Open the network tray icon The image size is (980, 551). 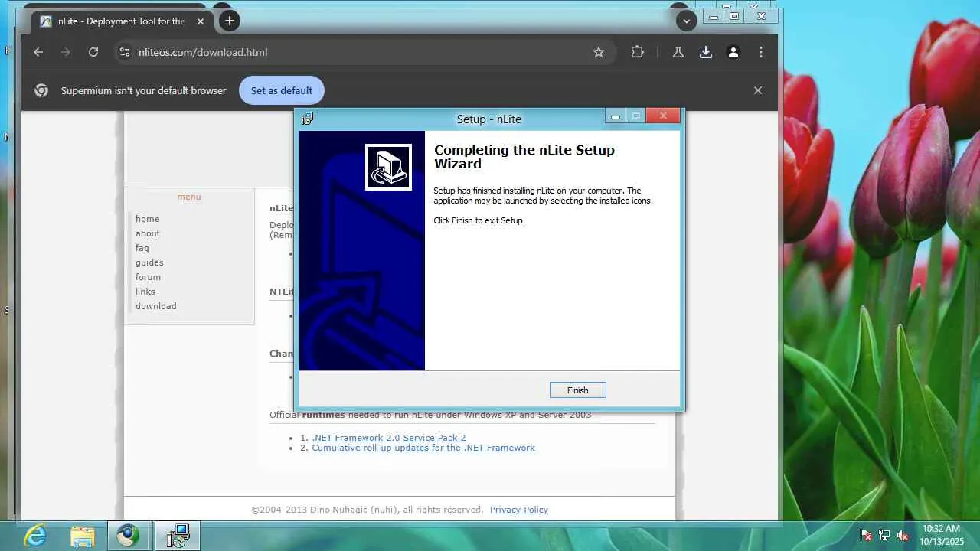pyautogui.click(x=884, y=536)
